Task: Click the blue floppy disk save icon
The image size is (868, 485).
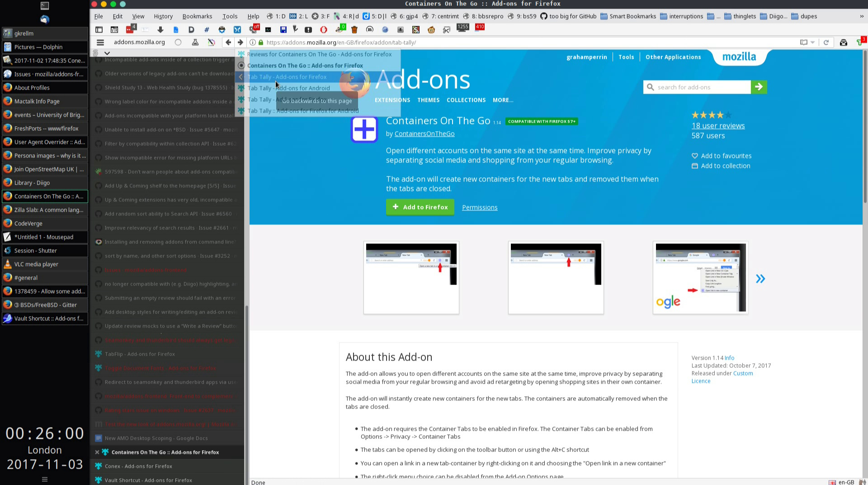Action: click(x=283, y=30)
